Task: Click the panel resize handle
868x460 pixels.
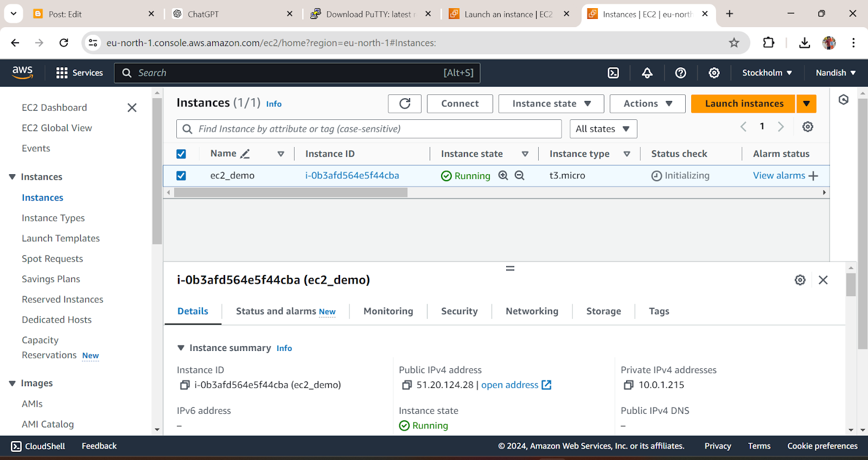Action: (x=510, y=269)
